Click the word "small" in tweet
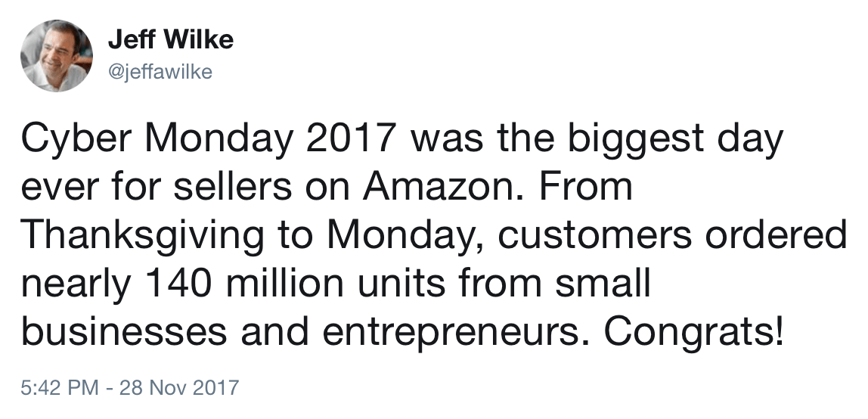 pyautogui.click(x=603, y=284)
